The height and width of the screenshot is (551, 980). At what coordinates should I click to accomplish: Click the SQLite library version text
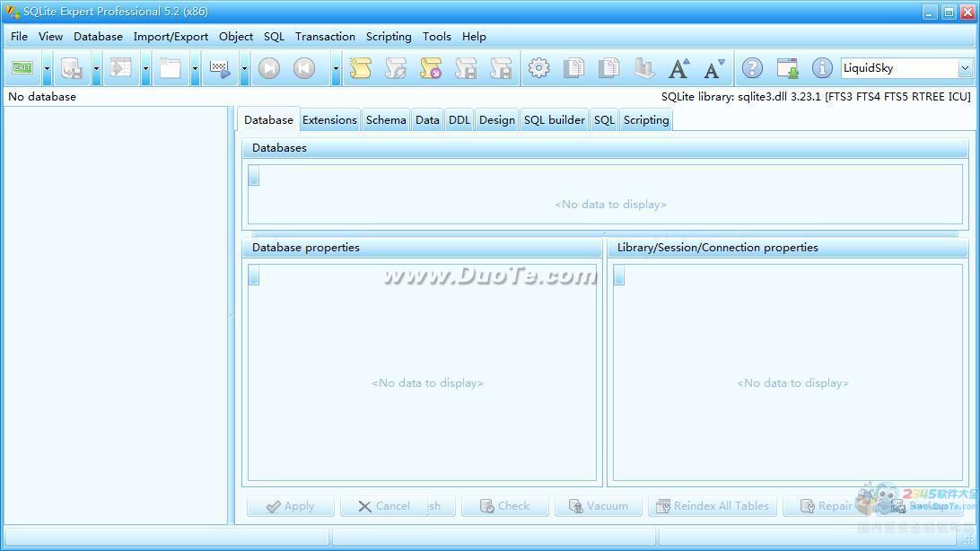click(x=816, y=97)
